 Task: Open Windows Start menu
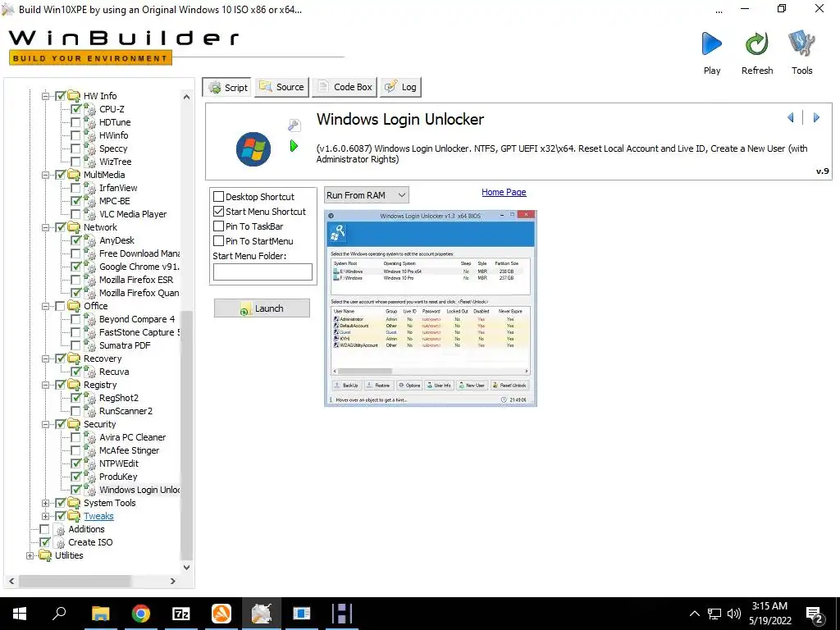(20, 614)
